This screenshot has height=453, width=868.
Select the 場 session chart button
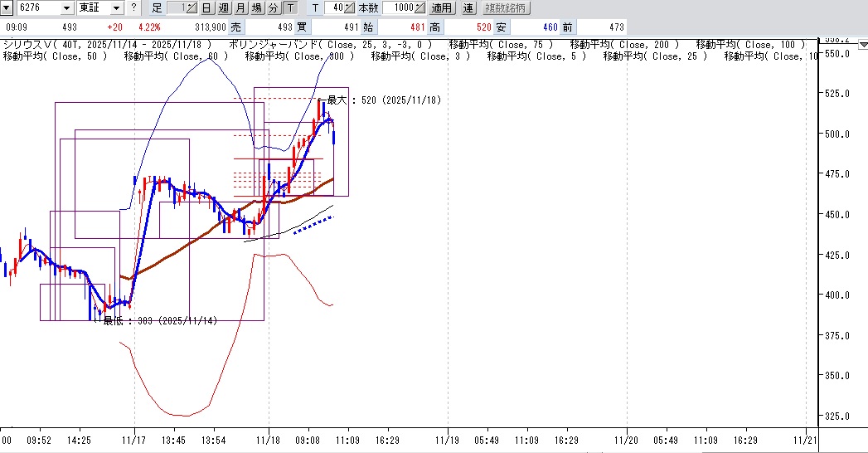[257, 7]
